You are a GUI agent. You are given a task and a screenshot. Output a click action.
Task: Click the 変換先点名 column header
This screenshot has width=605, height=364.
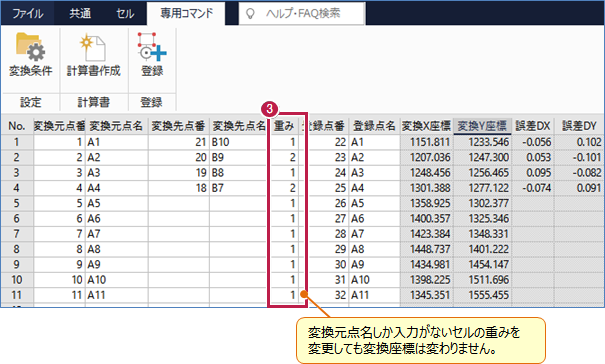pos(238,126)
